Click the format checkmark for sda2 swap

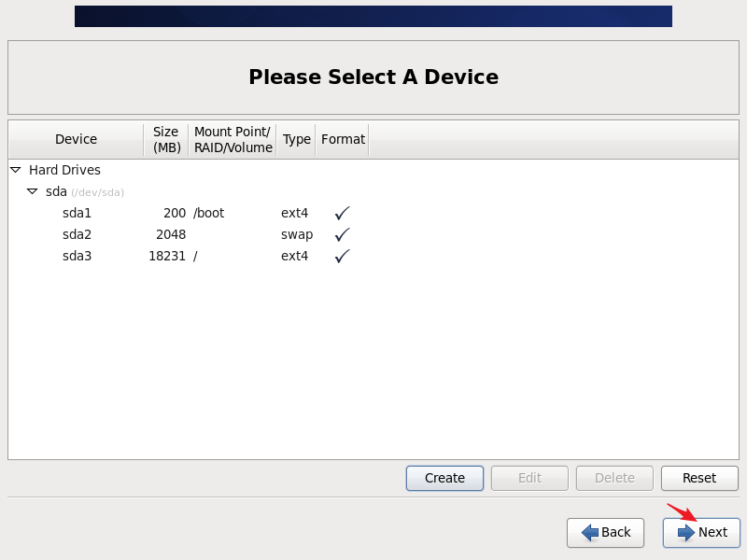[x=342, y=234]
